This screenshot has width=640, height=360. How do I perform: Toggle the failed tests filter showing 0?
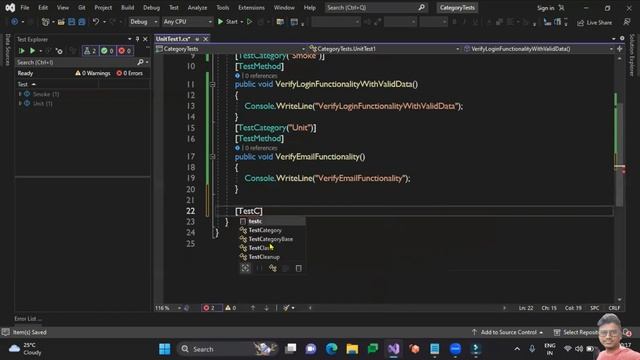click(124, 51)
